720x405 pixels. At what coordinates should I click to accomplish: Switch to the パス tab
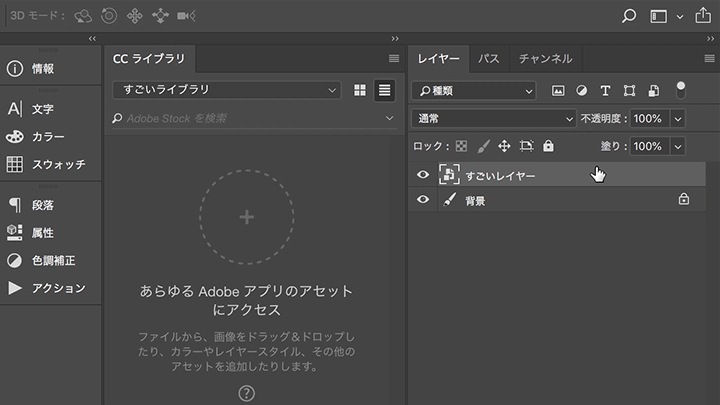(x=488, y=59)
